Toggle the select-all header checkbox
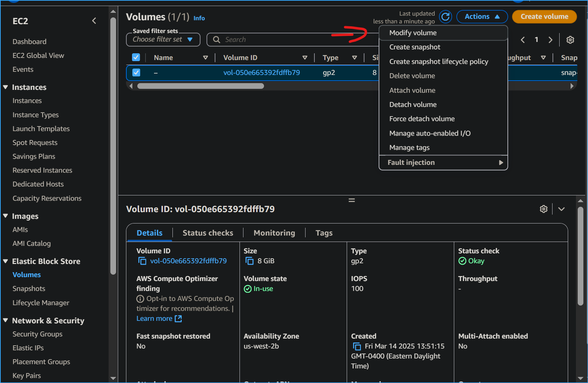This screenshot has width=588, height=383. click(136, 57)
